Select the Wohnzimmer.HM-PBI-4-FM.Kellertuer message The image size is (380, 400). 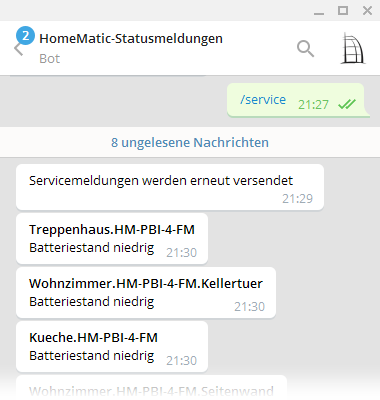point(146,293)
